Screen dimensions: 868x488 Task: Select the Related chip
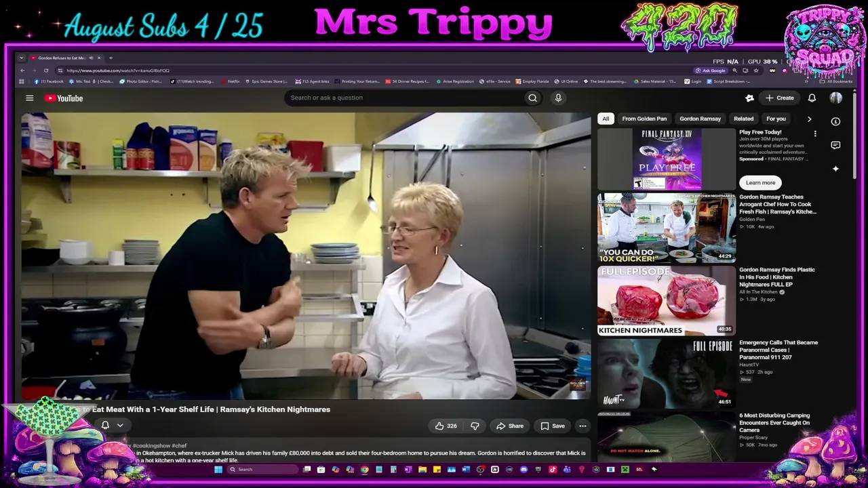point(743,119)
